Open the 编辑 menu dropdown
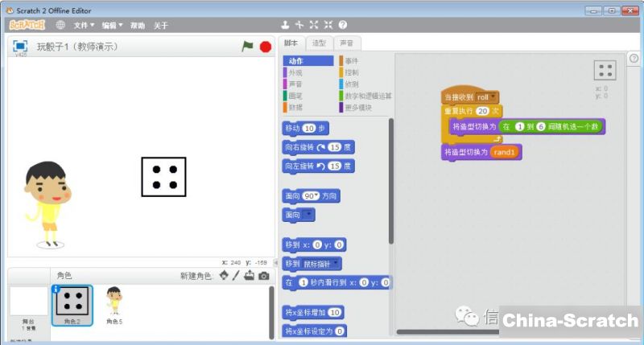The image size is (644, 345). coord(111,25)
